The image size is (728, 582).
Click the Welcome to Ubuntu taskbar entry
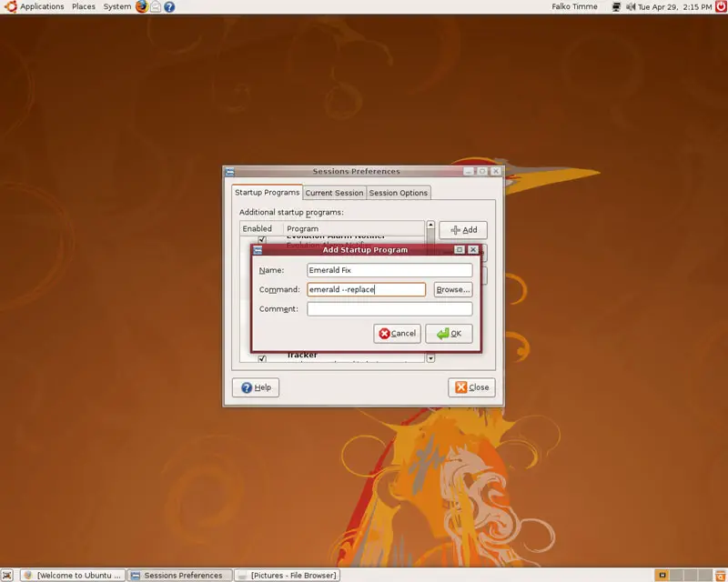(x=74, y=576)
